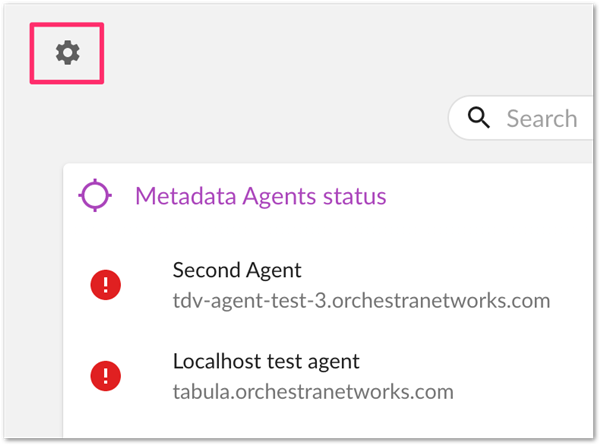Open the Metadata Agents status heading
The height and width of the screenshot is (445, 600).
click(260, 196)
